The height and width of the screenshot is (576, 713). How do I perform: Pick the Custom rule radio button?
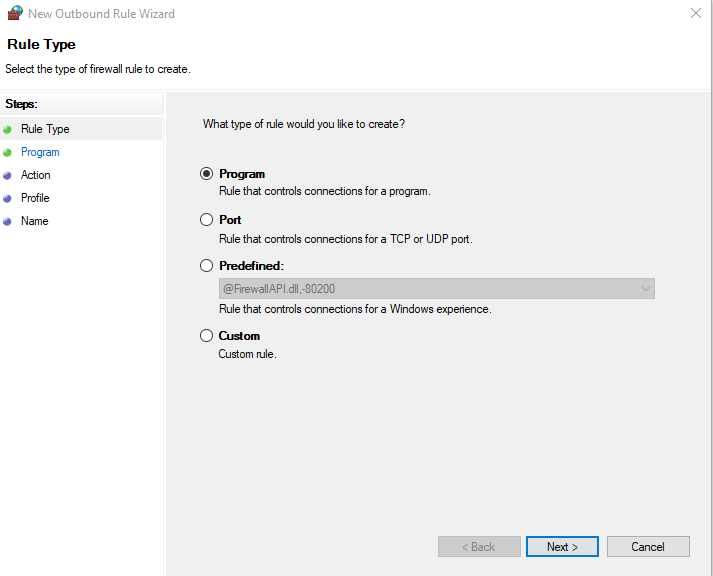207,336
